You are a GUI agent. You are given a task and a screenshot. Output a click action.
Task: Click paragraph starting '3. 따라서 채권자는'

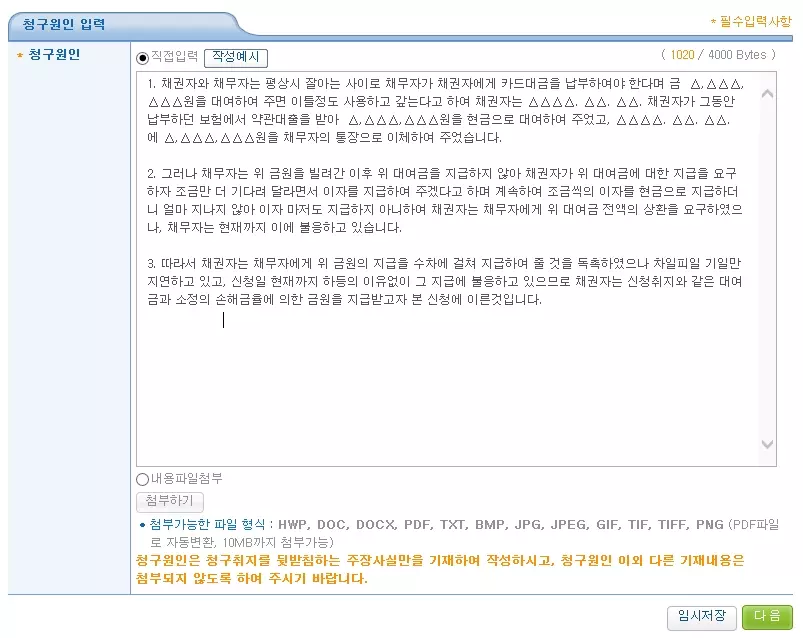pyautogui.click(x=445, y=282)
